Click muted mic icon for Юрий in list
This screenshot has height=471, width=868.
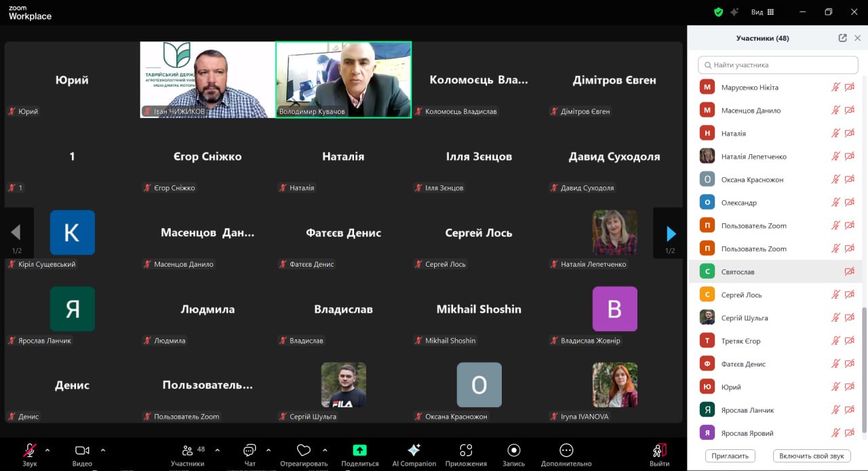pyautogui.click(x=836, y=388)
